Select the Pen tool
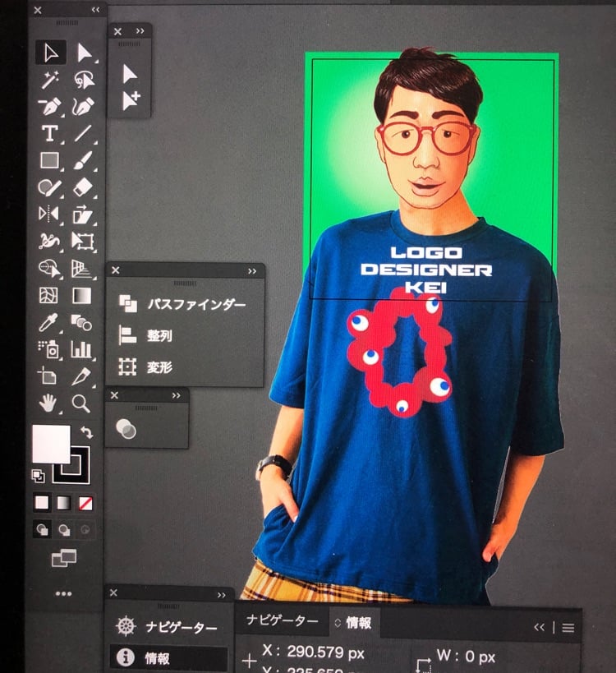 49,106
